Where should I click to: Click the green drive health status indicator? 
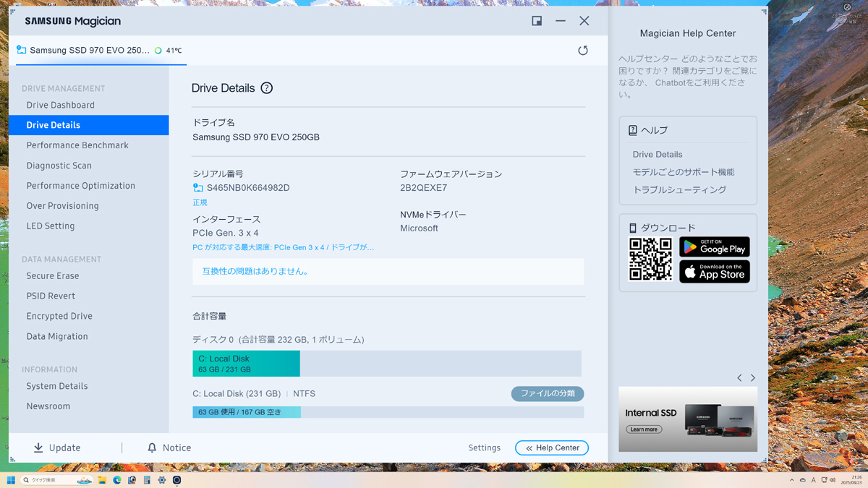[x=158, y=51]
